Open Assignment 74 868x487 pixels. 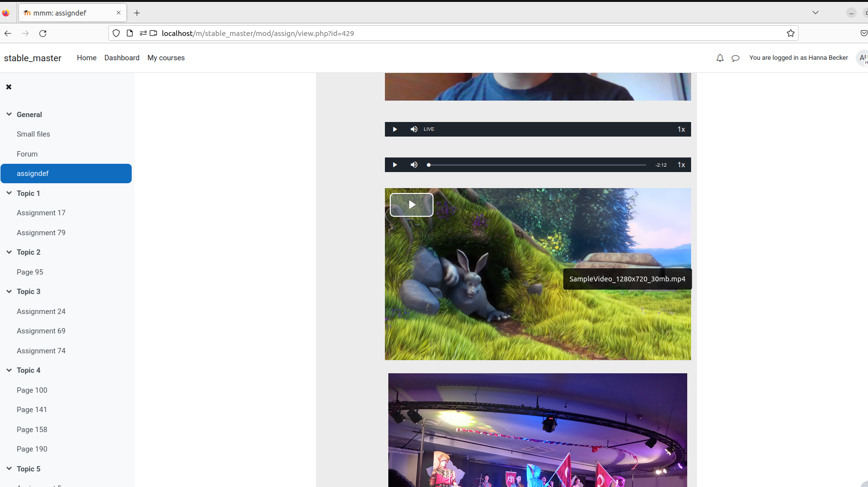[41, 351]
